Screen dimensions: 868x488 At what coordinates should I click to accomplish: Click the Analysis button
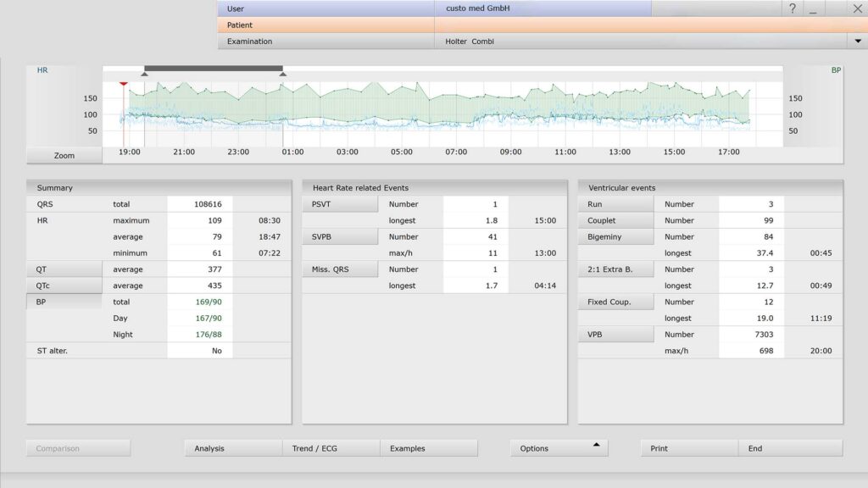pos(233,448)
